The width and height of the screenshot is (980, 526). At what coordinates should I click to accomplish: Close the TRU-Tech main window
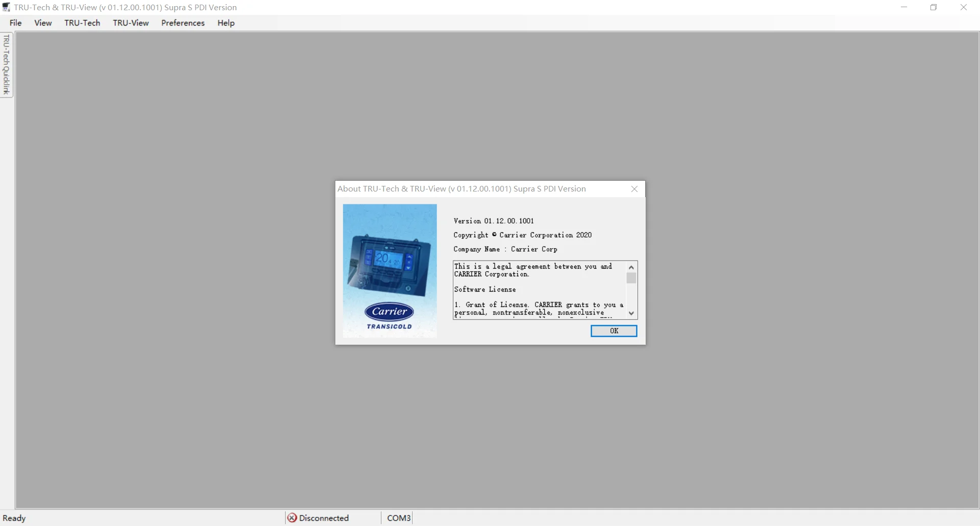964,8
